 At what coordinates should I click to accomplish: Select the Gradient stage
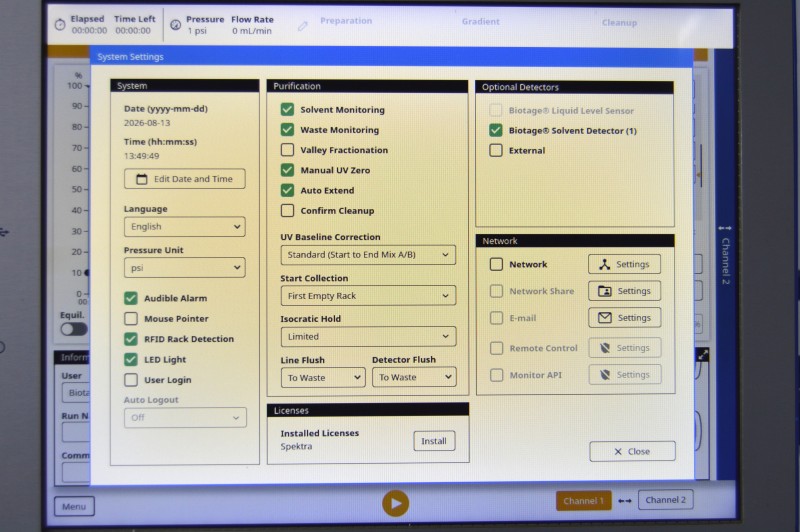pyautogui.click(x=481, y=21)
